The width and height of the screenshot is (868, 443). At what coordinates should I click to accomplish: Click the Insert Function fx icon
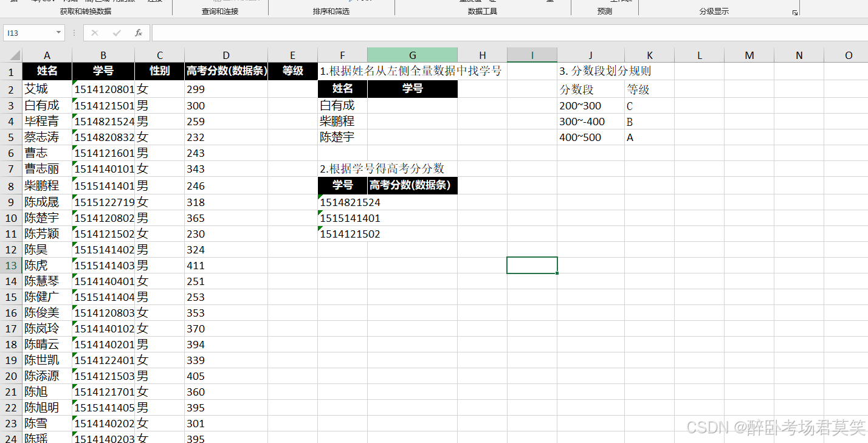[x=138, y=33]
